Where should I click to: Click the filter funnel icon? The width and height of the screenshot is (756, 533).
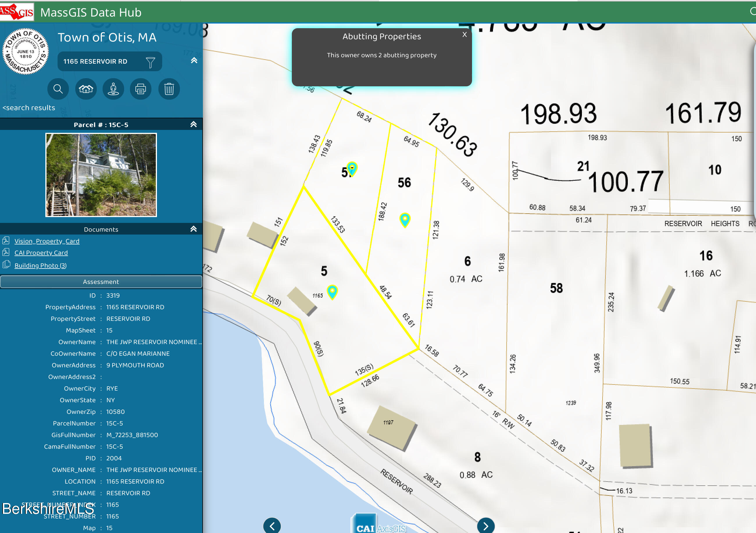click(x=151, y=62)
